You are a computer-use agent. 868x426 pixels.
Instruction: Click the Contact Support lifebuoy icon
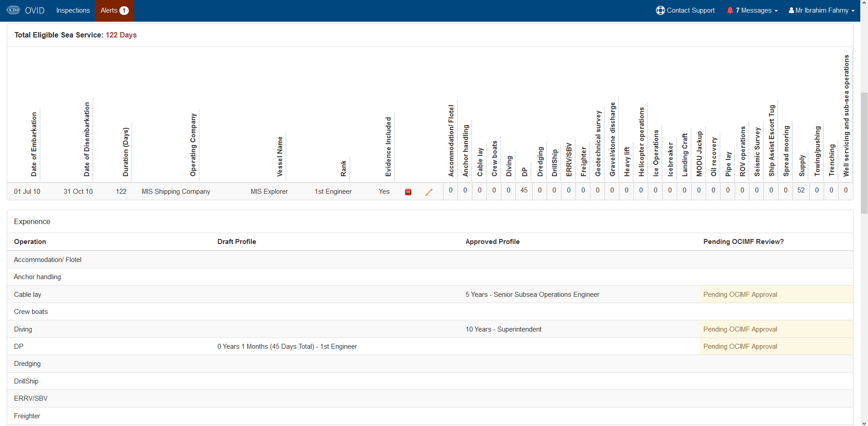click(660, 10)
